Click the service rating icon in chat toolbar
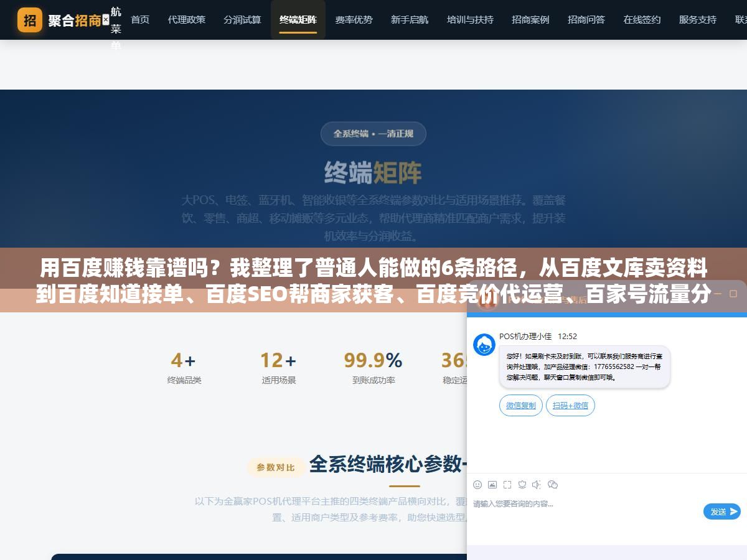This screenshot has width=747, height=560. coord(522,485)
